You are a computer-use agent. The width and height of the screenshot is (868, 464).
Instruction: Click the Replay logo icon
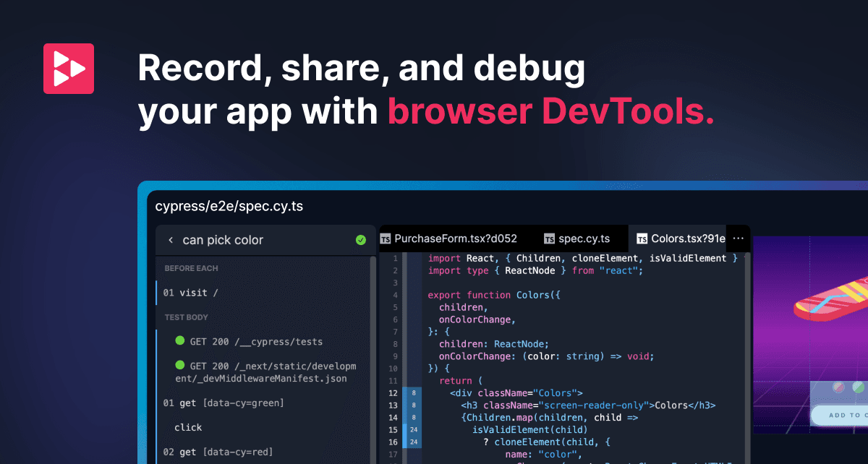tap(69, 69)
